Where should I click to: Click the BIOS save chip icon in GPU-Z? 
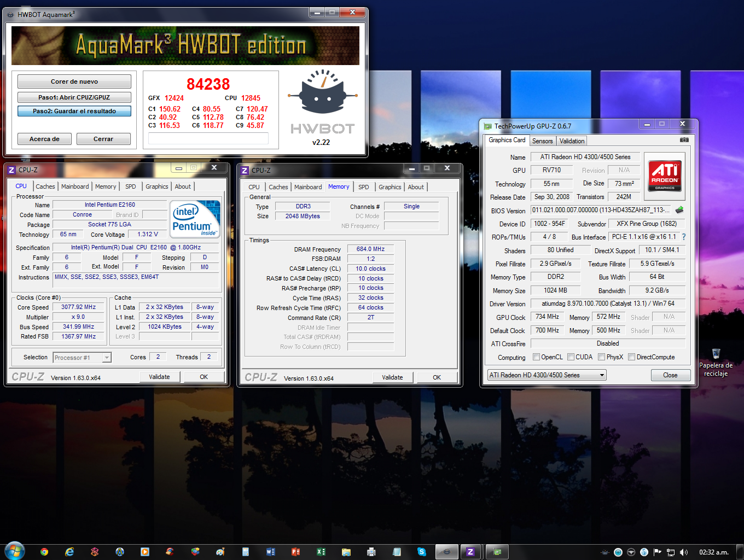pyautogui.click(x=679, y=210)
